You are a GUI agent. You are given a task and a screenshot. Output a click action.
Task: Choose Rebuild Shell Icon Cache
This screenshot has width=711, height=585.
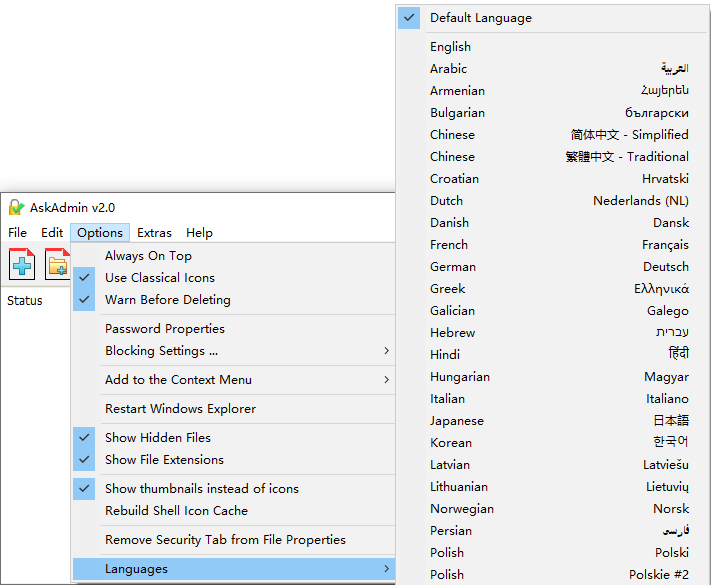[234, 511]
